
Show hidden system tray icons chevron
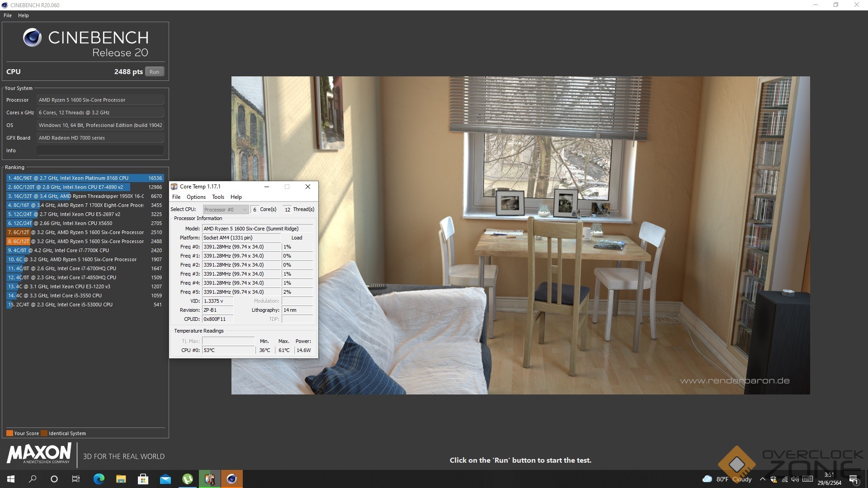[x=763, y=479]
